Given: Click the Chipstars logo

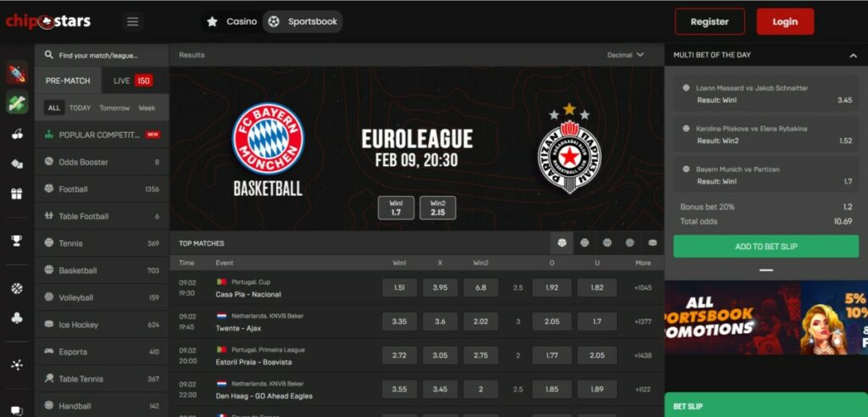Looking at the screenshot, I should point(48,21).
